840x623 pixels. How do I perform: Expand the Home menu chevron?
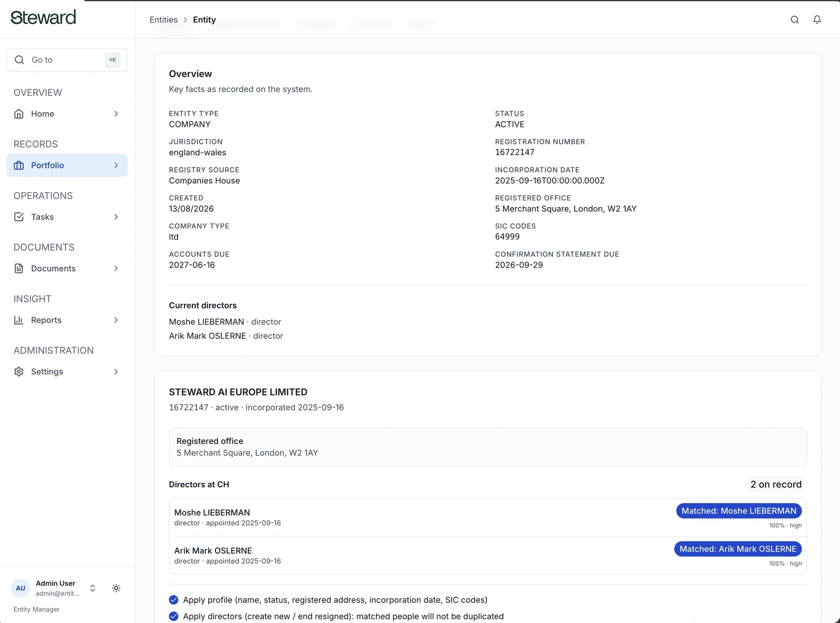(x=116, y=114)
